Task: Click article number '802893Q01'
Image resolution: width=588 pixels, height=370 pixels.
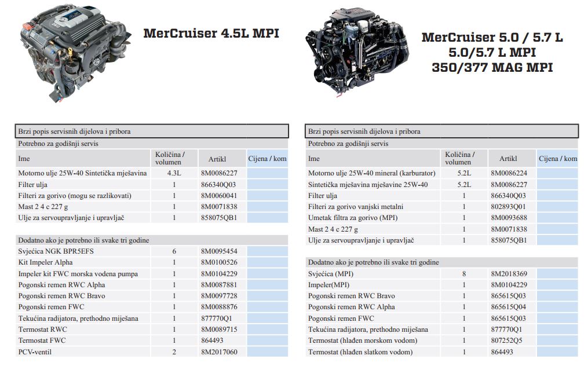Action: click(x=508, y=207)
